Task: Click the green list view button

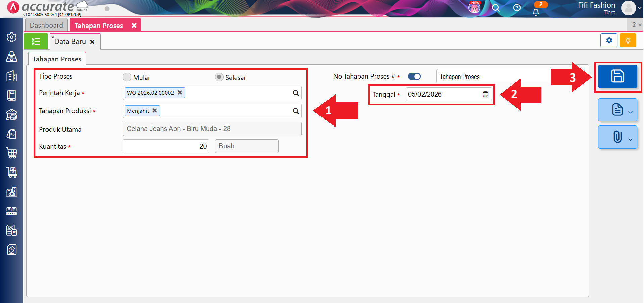Action: coord(36,41)
